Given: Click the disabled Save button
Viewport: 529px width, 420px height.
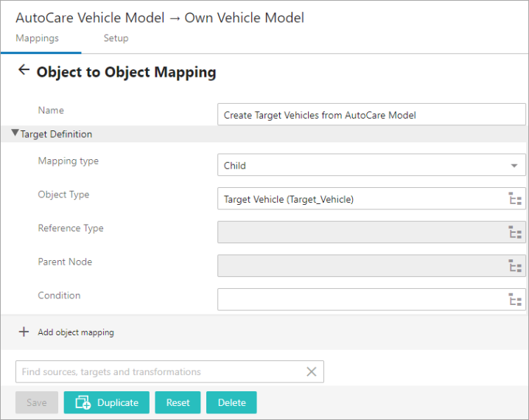Looking at the screenshot, I should 37,402.
